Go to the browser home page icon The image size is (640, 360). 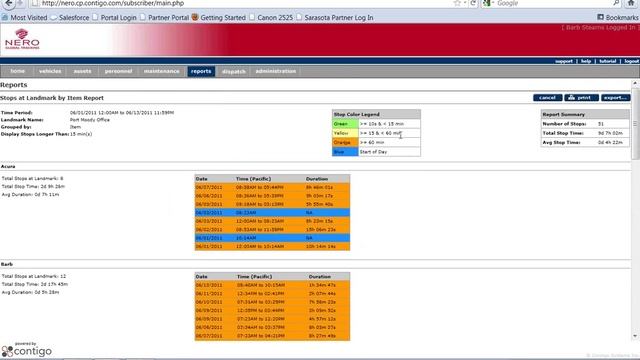click(x=631, y=3)
